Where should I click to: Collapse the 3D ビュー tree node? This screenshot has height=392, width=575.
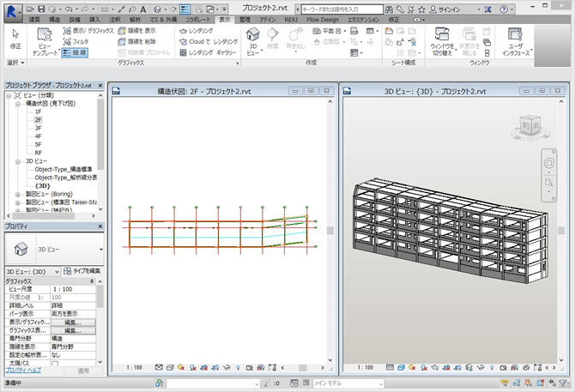(x=18, y=161)
